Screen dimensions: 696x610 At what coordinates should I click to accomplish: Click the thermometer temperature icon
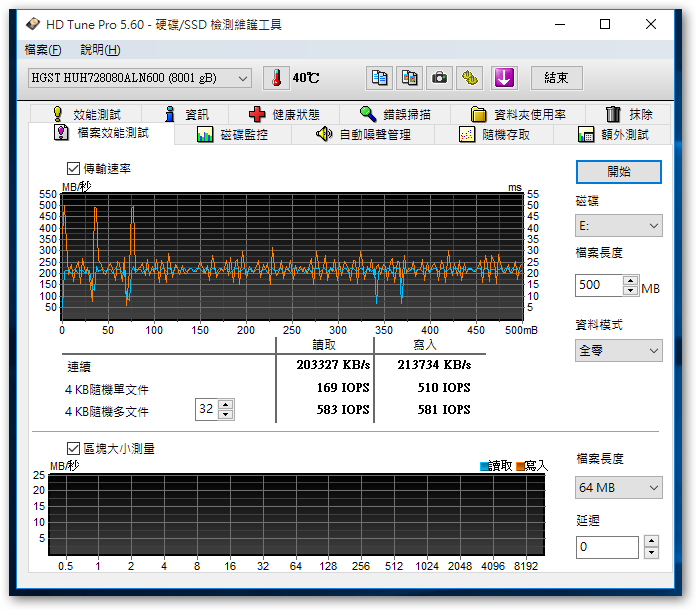[x=274, y=78]
